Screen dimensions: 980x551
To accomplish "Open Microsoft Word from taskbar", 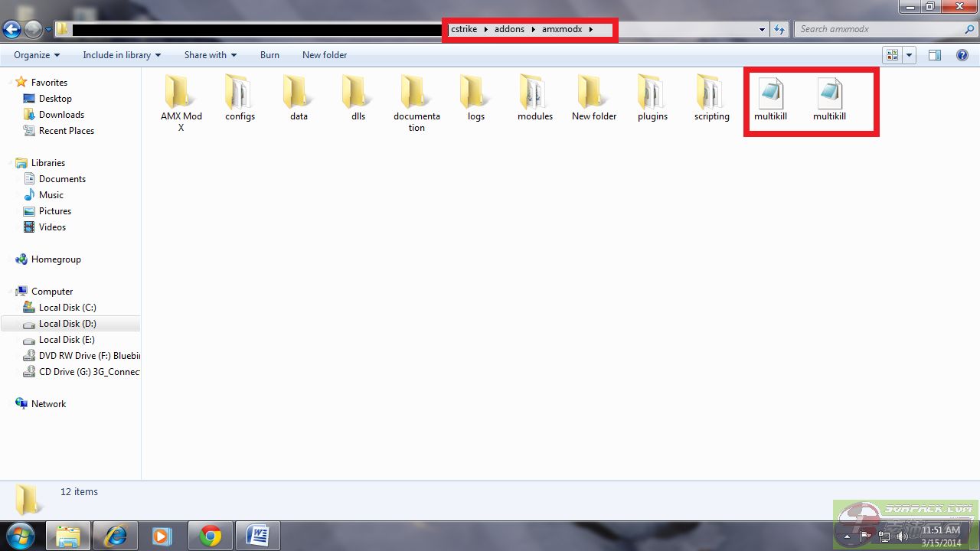I will [x=258, y=536].
